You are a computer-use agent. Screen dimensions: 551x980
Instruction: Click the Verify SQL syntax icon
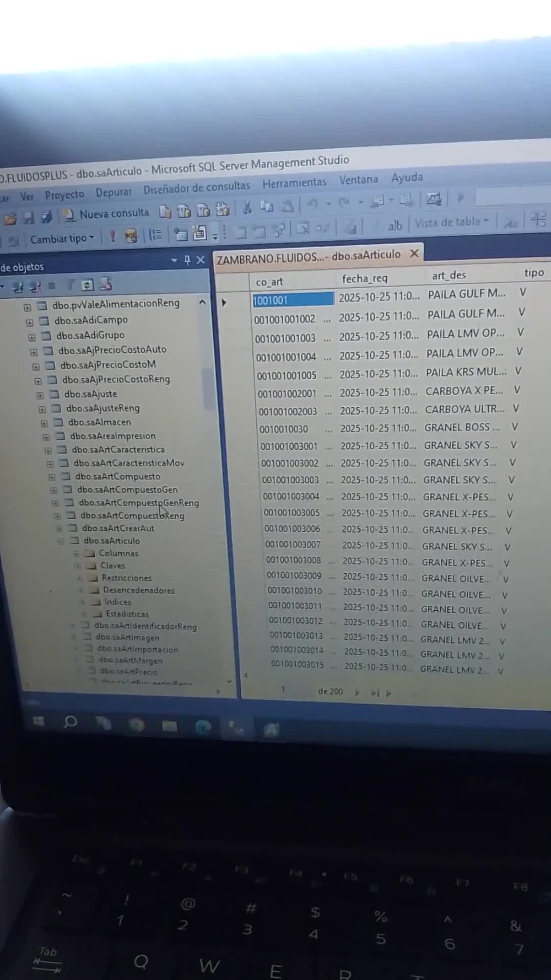coord(131,236)
